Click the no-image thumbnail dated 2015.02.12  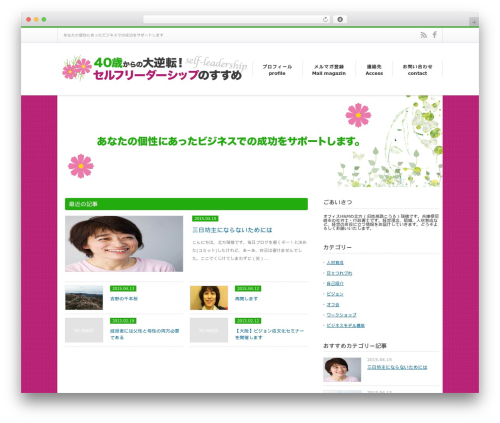point(209,330)
